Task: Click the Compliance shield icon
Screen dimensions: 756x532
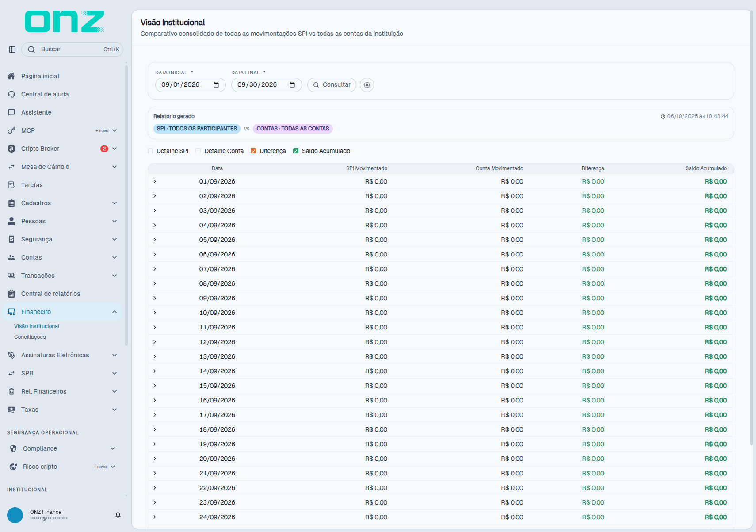Action: [13, 448]
